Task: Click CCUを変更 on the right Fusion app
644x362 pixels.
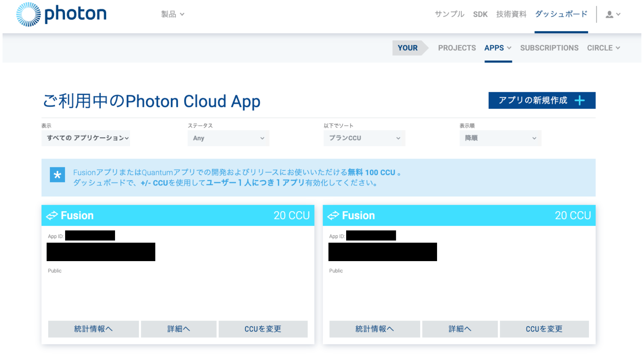Action: point(544,329)
